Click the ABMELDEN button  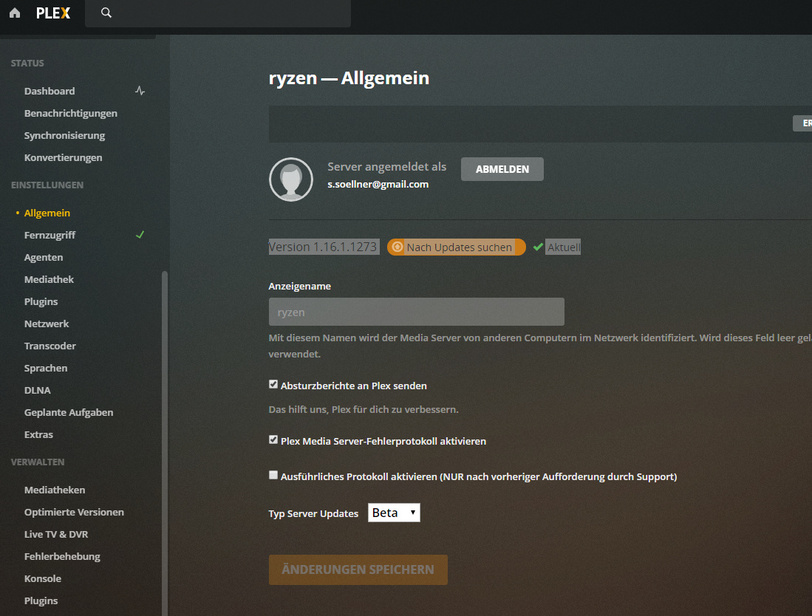coord(502,169)
